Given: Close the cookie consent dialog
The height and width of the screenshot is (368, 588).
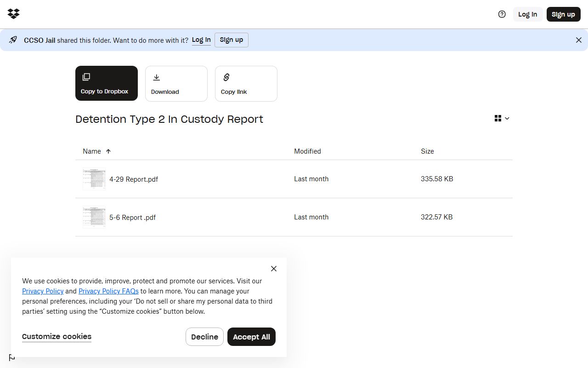Looking at the screenshot, I should click(274, 269).
